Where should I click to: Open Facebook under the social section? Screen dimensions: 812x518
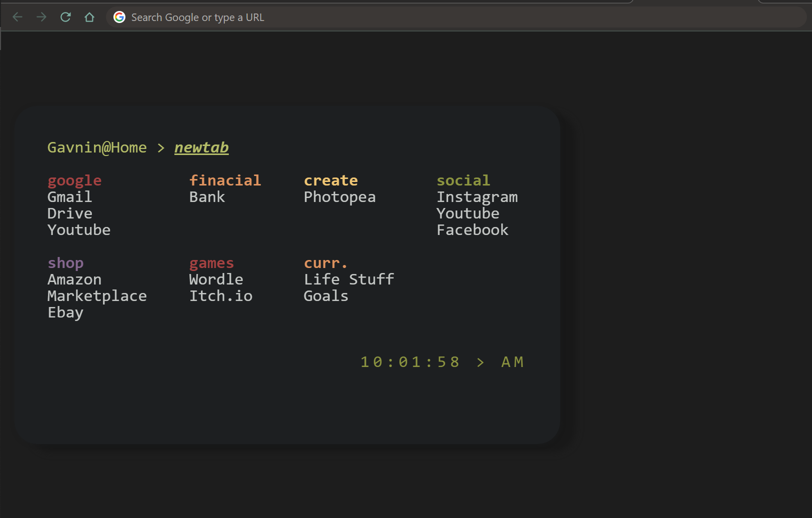pyautogui.click(x=473, y=229)
